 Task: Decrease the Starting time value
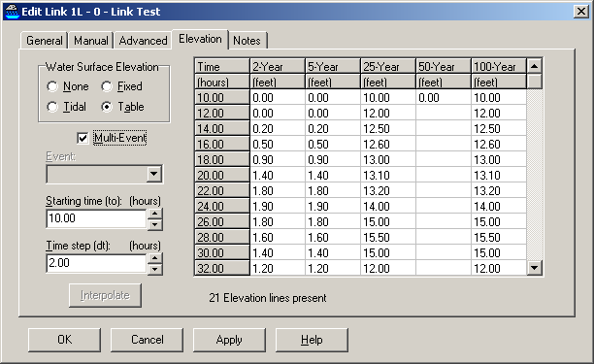point(154,224)
